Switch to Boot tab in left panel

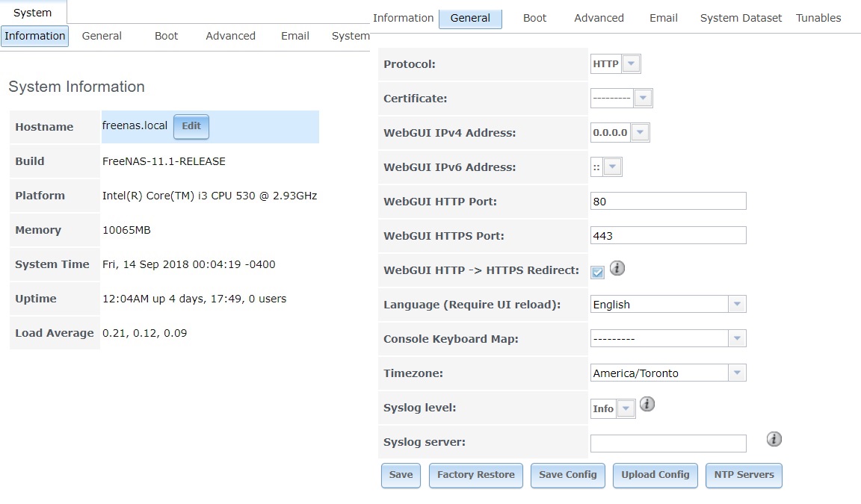167,36
